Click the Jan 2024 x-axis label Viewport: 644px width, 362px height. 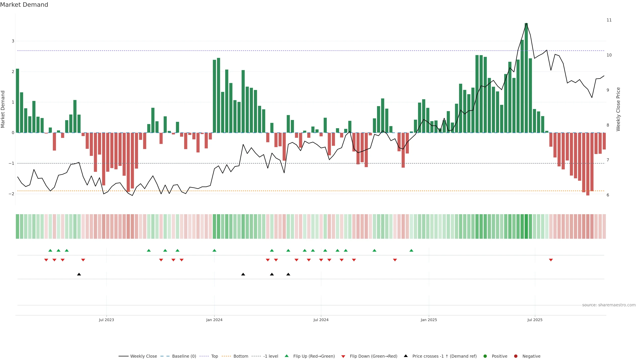click(214, 320)
